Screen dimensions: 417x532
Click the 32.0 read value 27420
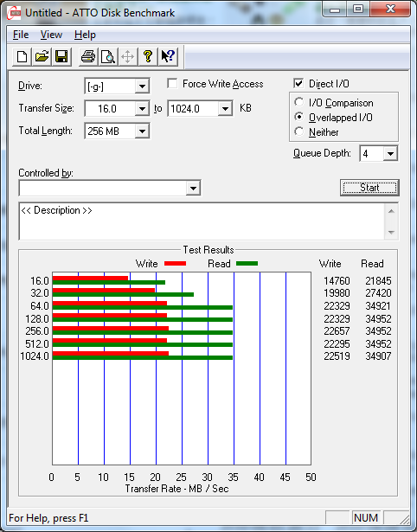click(378, 293)
